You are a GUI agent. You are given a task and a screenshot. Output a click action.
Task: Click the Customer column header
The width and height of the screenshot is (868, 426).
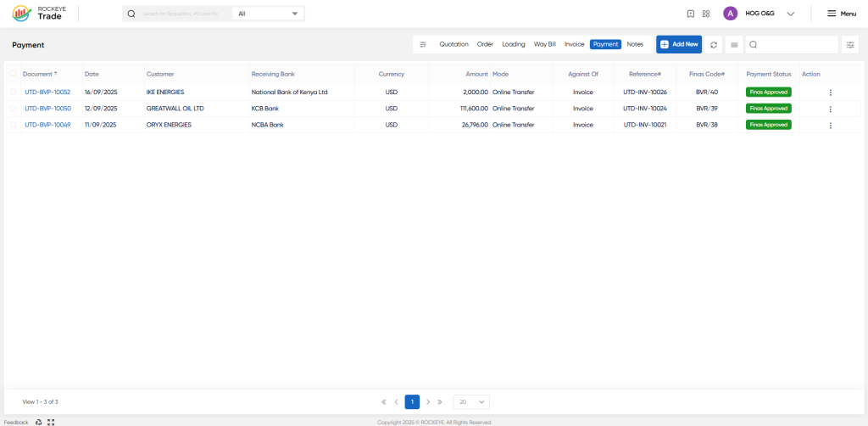click(x=160, y=74)
